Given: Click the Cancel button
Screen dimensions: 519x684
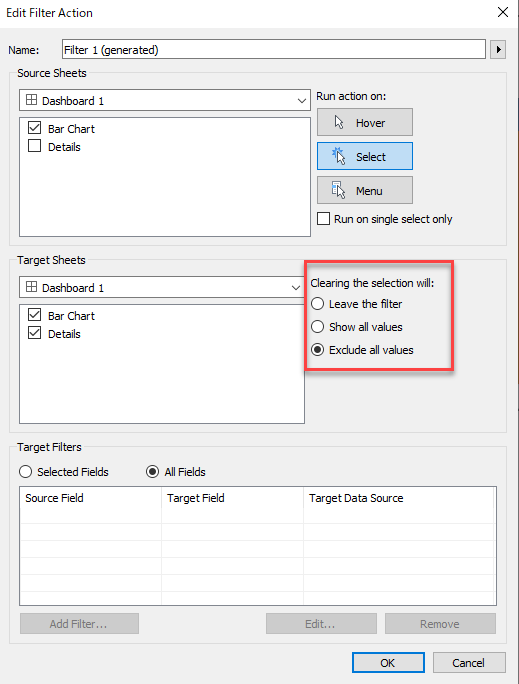Looking at the screenshot, I should (469, 663).
